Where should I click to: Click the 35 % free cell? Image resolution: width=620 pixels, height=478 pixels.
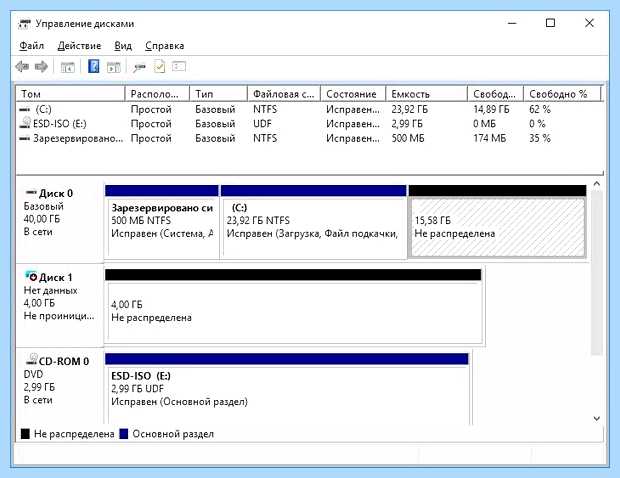(540, 138)
